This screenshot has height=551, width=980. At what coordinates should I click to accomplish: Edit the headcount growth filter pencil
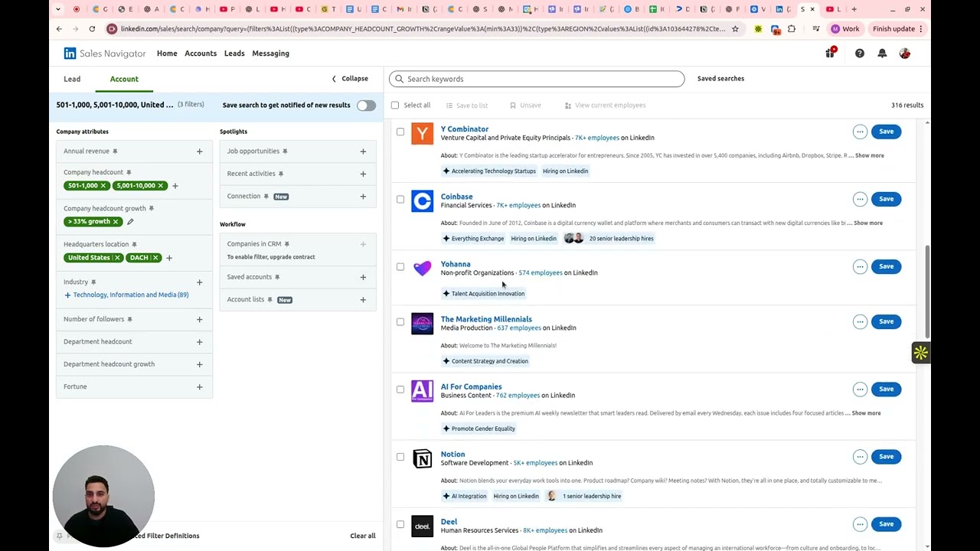(x=130, y=222)
